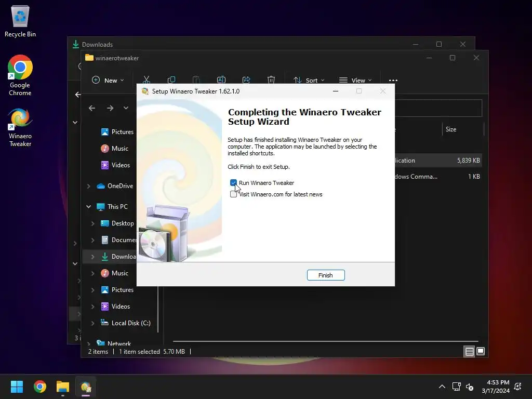Click the Paste clipboard icon in toolbar
The width and height of the screenshot is (532, 399).
(196, 80)
